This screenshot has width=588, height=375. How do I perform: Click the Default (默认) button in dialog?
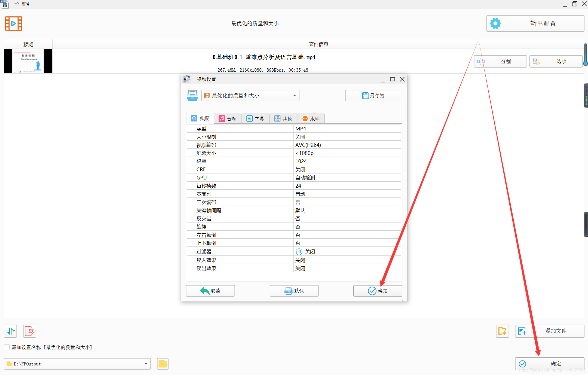point(294,291)
